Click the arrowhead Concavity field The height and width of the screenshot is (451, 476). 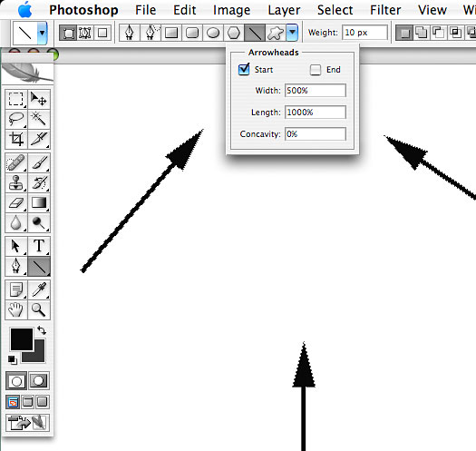click(x=316, y=134)
